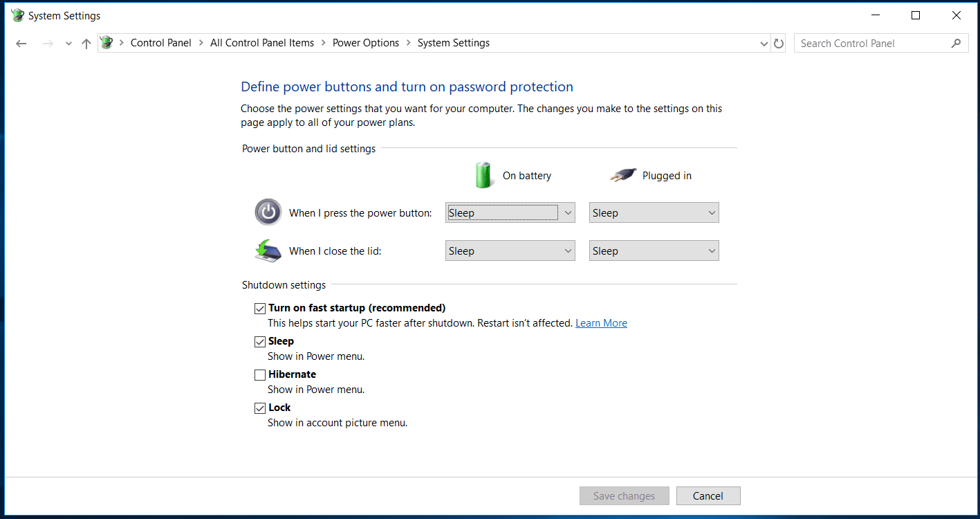Open power button On battery dropdown

(x=510, y=213)
